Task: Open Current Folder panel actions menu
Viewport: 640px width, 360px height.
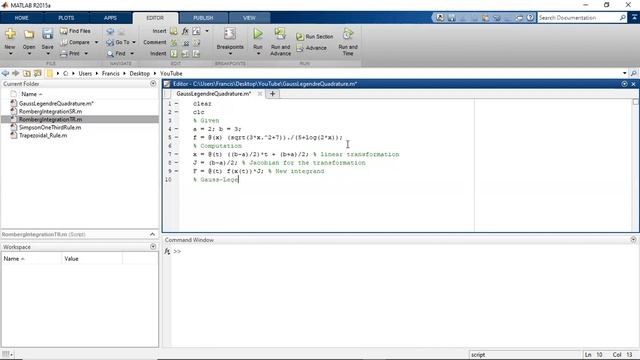Action: click(x=153, y=84)
